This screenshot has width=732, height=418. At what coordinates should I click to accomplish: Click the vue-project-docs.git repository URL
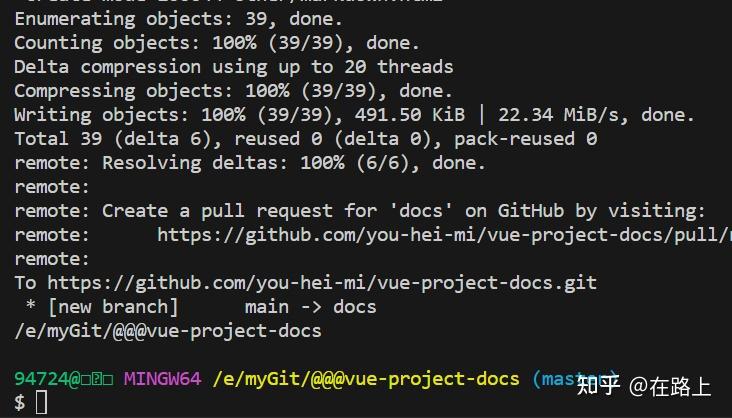click(x=321, y=283)
